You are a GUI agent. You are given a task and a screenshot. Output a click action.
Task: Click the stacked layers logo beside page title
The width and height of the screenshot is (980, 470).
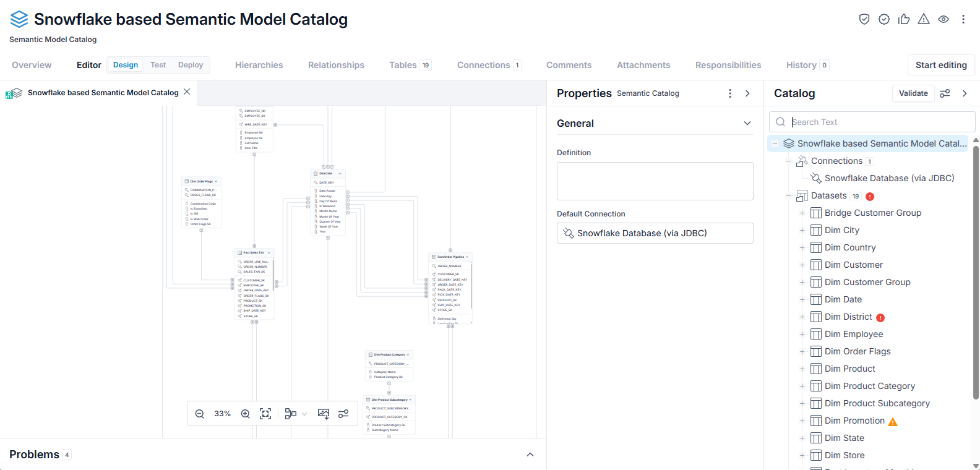[19, 19]
